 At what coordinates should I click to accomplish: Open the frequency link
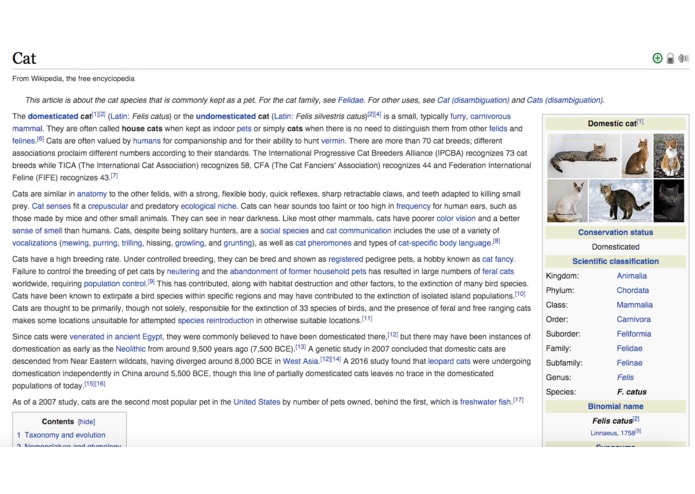pyautogui.click(x=413, y=206)
